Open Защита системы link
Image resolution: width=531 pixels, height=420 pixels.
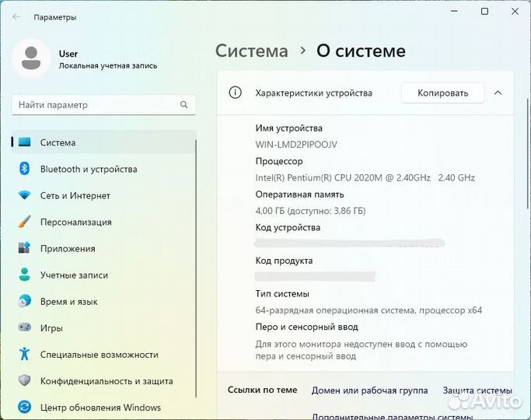click(477, 390)
